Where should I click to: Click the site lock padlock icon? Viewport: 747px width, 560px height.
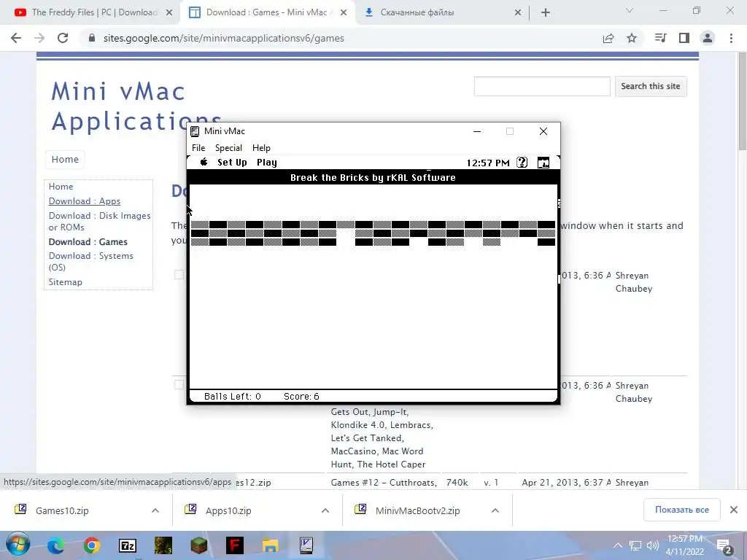click(92, 38)
